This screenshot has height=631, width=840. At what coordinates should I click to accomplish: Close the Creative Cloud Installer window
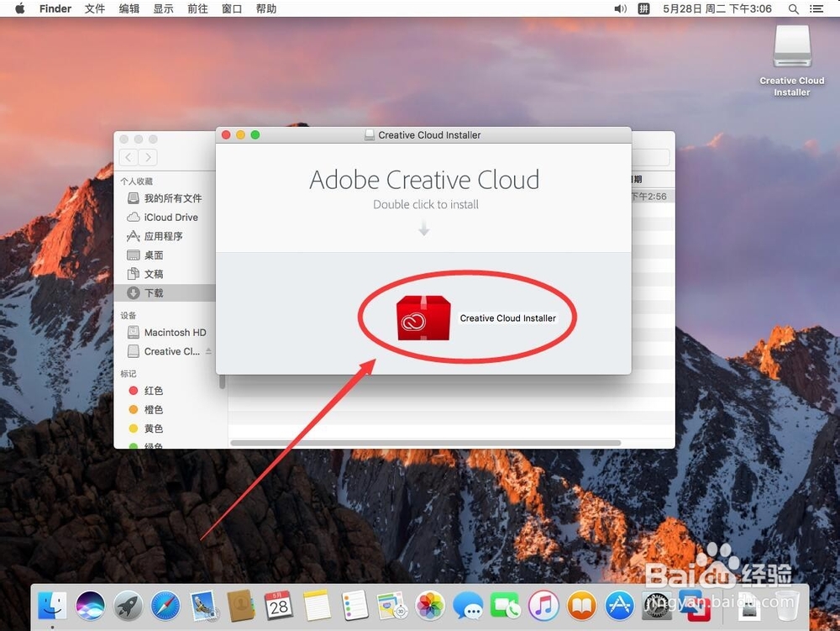click(226, 135)
